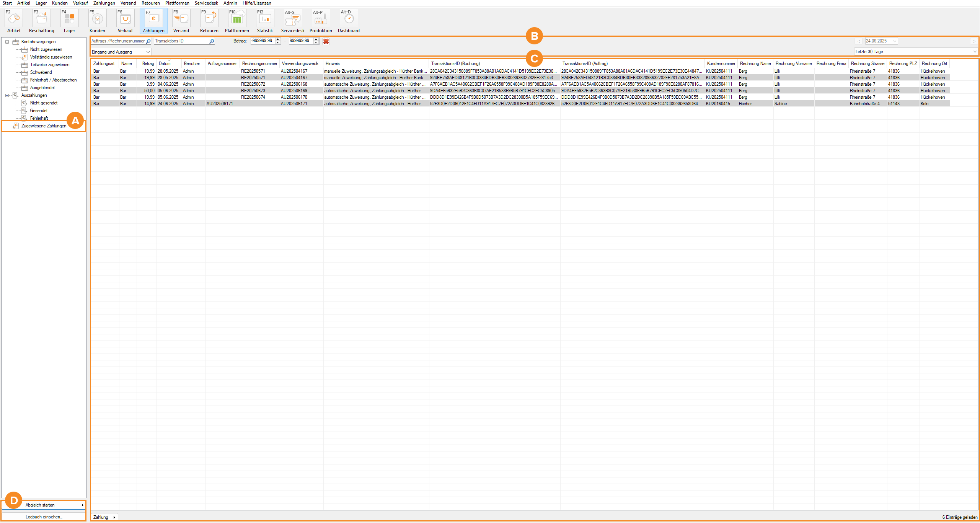Open the Retouren toolbar icon
Screen dimensions: 980x523
coord(209,18)
